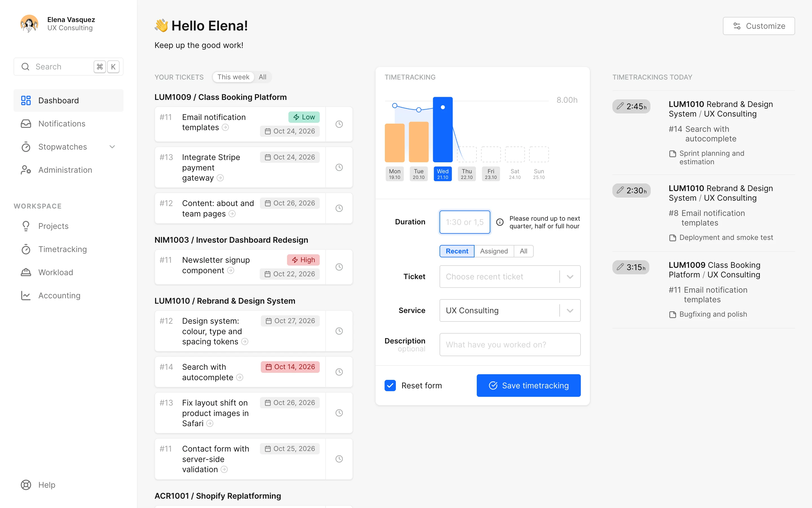Open Workload in workspace menu

69,272
